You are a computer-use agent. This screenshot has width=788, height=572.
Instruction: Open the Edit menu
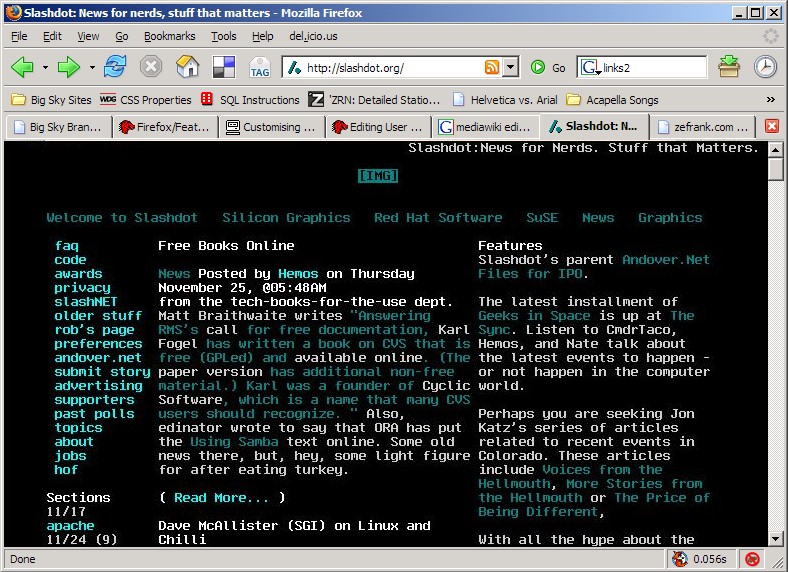[x=52, y=36]
